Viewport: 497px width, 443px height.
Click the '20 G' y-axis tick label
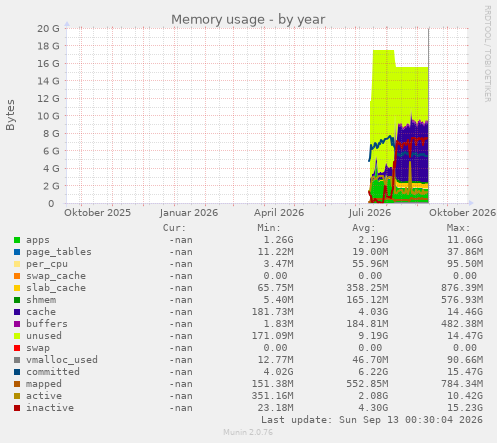coord(48,29)
